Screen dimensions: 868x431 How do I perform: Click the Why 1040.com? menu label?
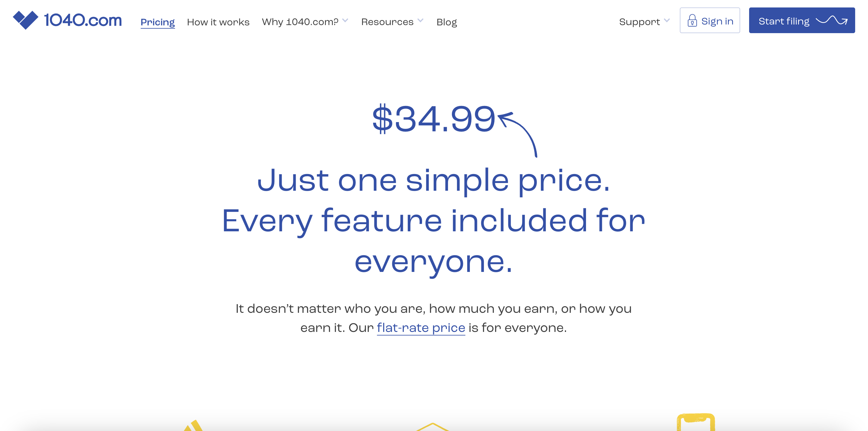pos(300,22)
